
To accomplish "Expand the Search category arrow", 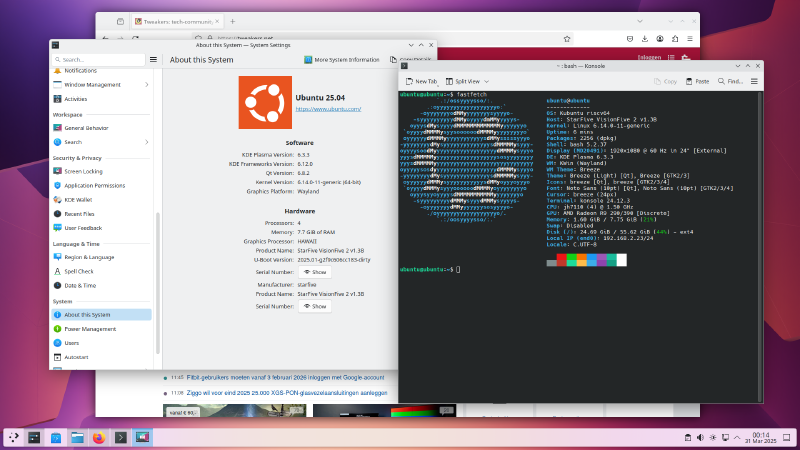I will 146,142.
